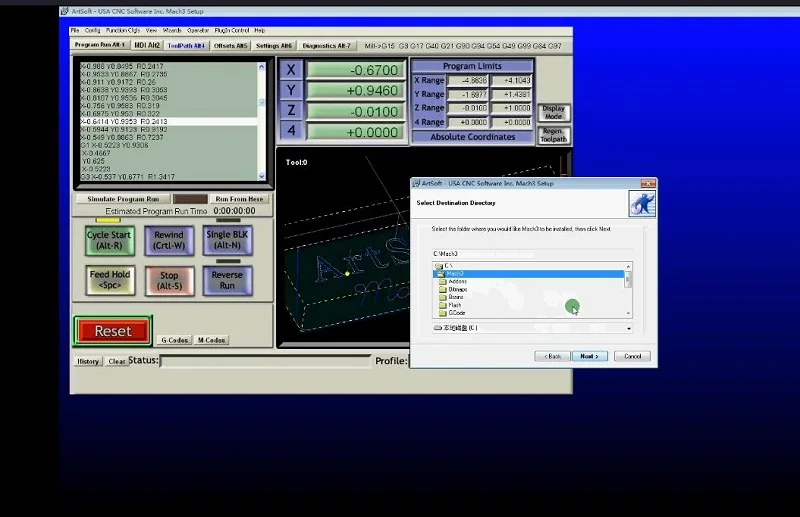Click the G-code list scroll-down arrow
This screenshot has height=517, width=800.
(262, 177)
